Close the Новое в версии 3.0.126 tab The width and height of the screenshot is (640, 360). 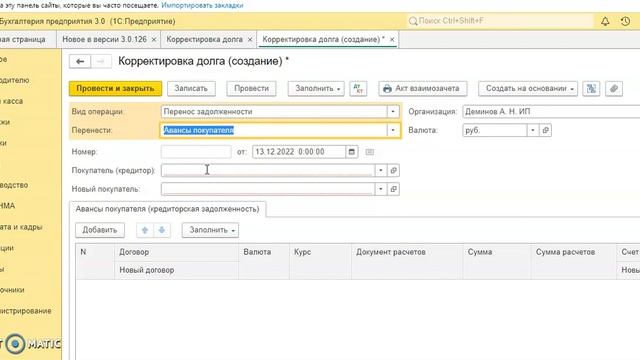point(154,40)
